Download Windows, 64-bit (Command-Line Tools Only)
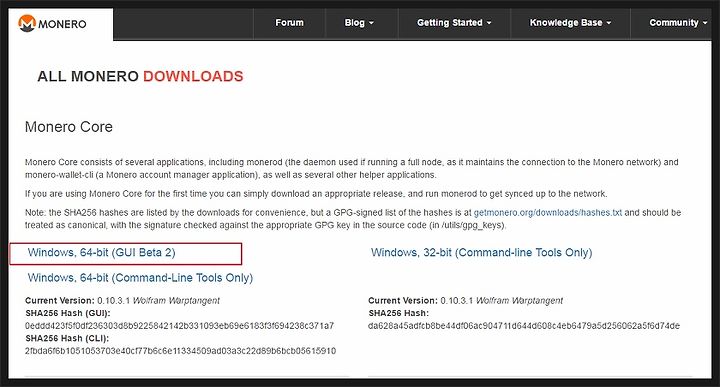This screenshot has width=720, height=387. pyautogui.click(x=140, y=278)
